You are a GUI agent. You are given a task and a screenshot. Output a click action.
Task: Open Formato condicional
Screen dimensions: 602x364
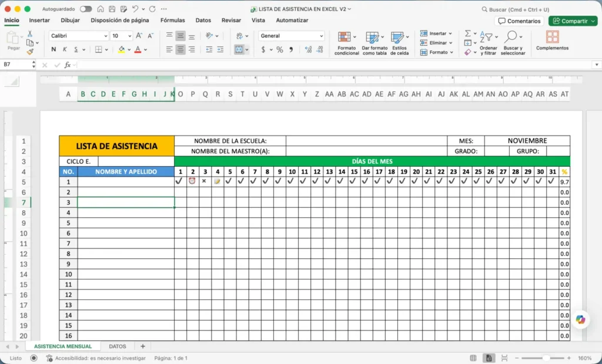click(347, 43)
